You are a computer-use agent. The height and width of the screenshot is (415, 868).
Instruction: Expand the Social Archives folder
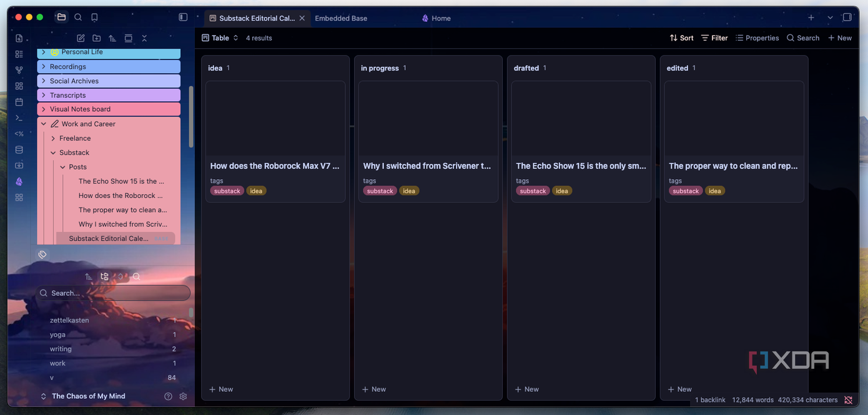pyautogui.click(x=43, y=81)
